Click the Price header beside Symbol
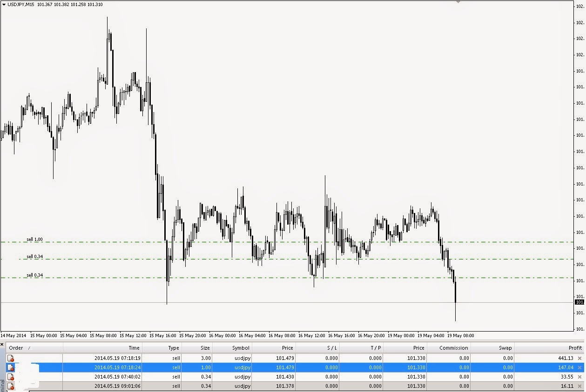This screenshot has height=392, width=586. coord(273,348)
